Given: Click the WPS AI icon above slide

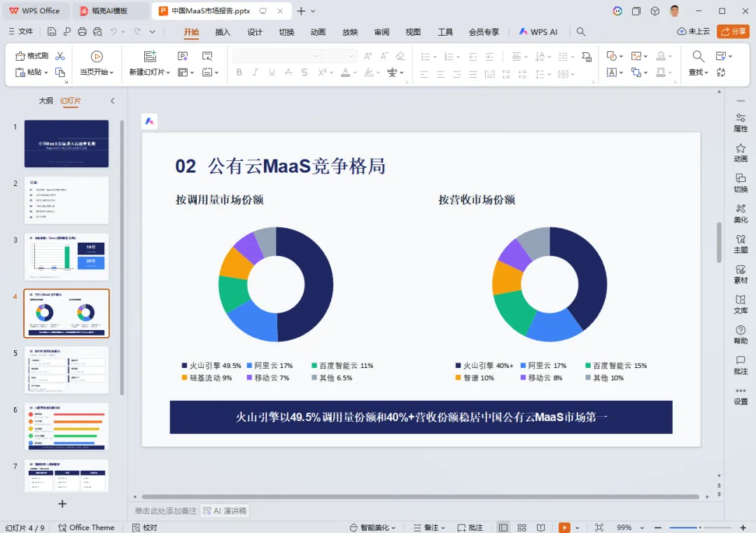Looking at the screenshot, I should click(150, 122).
